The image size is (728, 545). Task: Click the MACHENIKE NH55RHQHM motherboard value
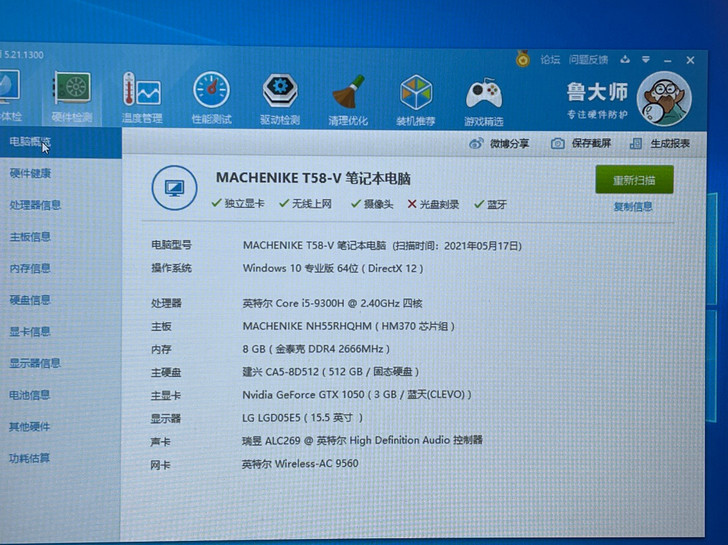(348, 326)
